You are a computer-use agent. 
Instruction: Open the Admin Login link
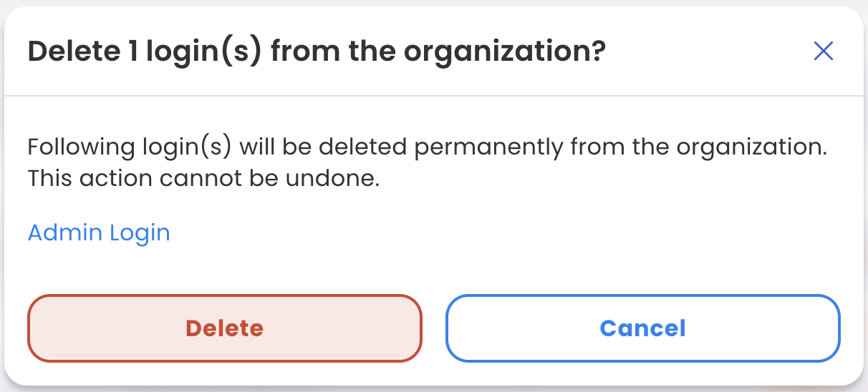tap(99, 232)
